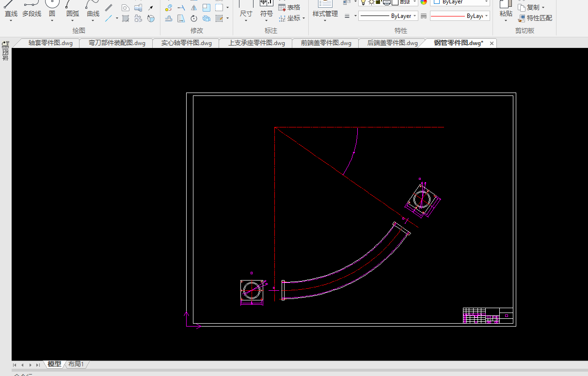Click the mirror icon in 修改 panel
Image resolution: width=588 pixels, height=376 pixels.
point(194,8)
